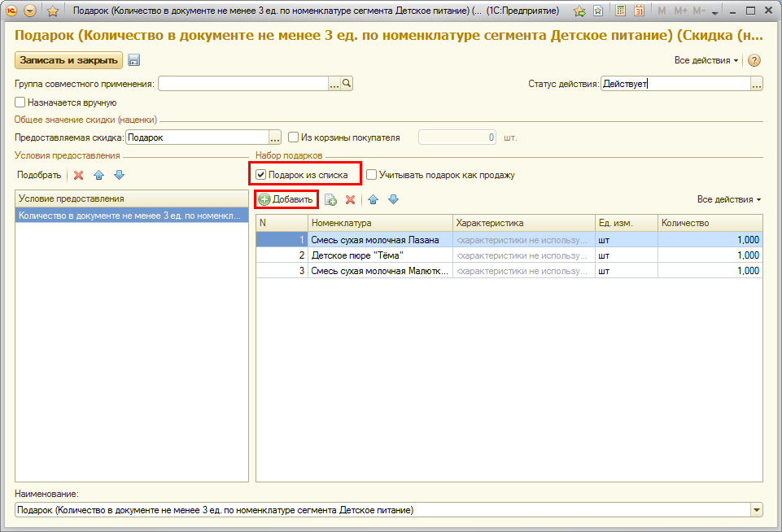782x532 pixels.
Task: Open the gift table's Все действия menu
Action: pyautogui.click(x=729, y=199)
